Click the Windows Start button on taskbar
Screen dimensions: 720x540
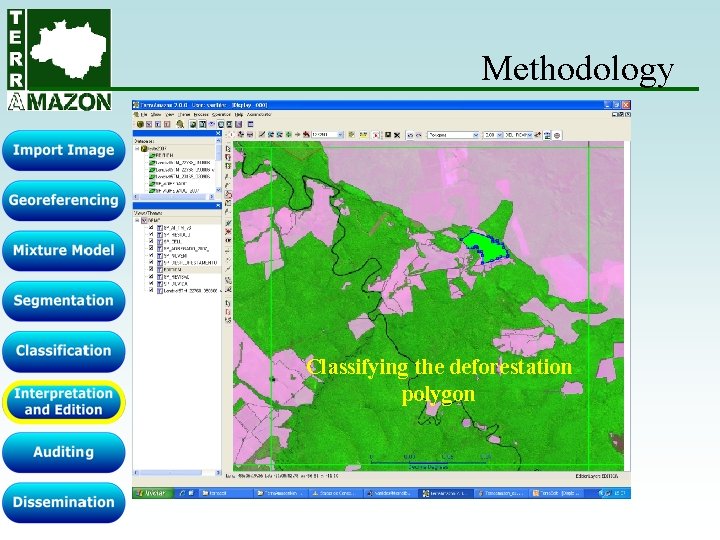[x=152, y=493]
